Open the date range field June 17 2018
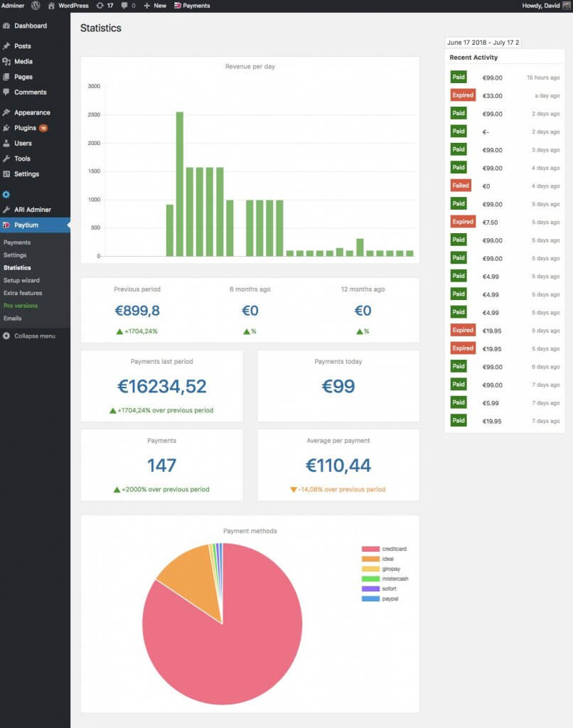Image resolution: width=573 pixels, height=728 pixels. tap(483, 43)
